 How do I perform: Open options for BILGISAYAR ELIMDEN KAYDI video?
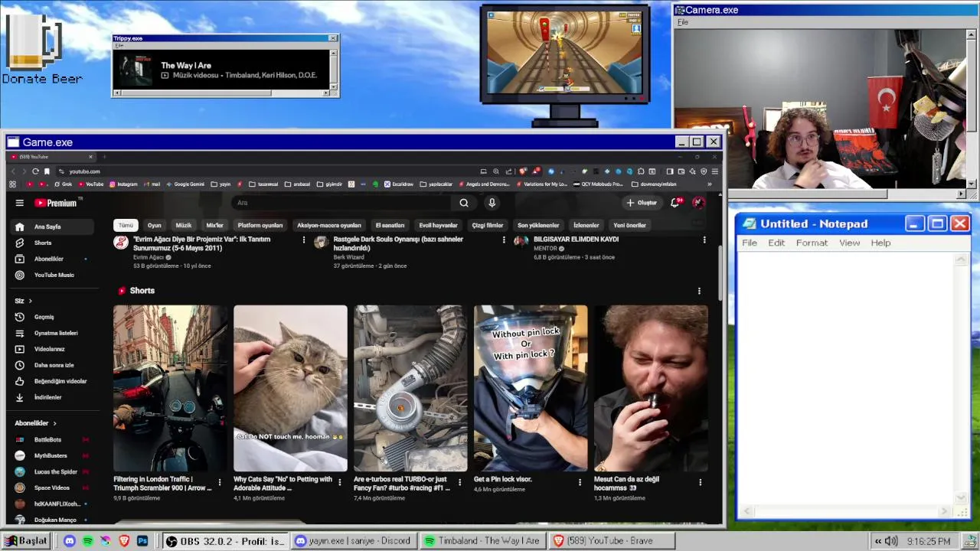pyautogui.click(x=704, y=240)
